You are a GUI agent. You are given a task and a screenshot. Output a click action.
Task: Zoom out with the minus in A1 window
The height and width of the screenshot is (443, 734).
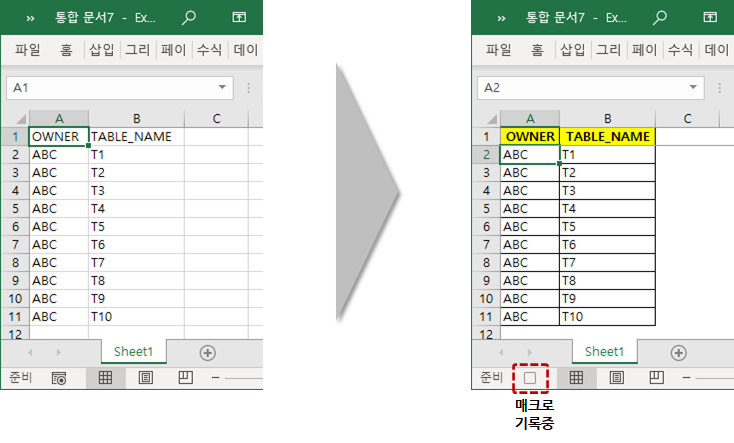215,377
